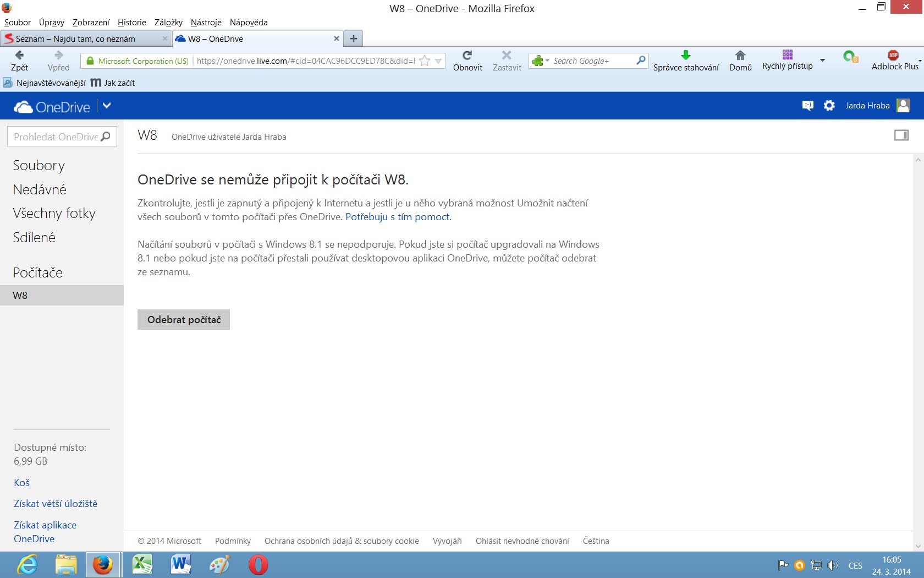
Task: Open OneDrive messaging chat icon
Action: (x=807, y=106)
